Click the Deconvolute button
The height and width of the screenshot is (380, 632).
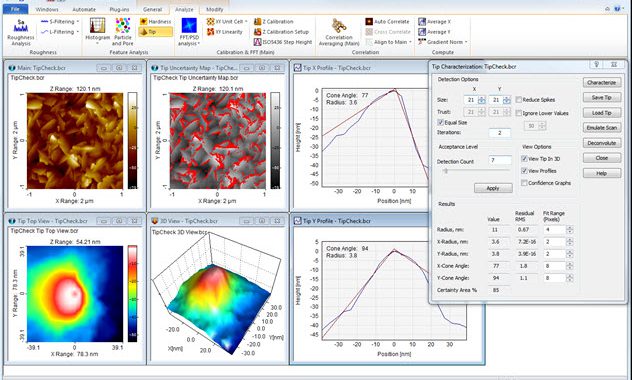(602, 143)
